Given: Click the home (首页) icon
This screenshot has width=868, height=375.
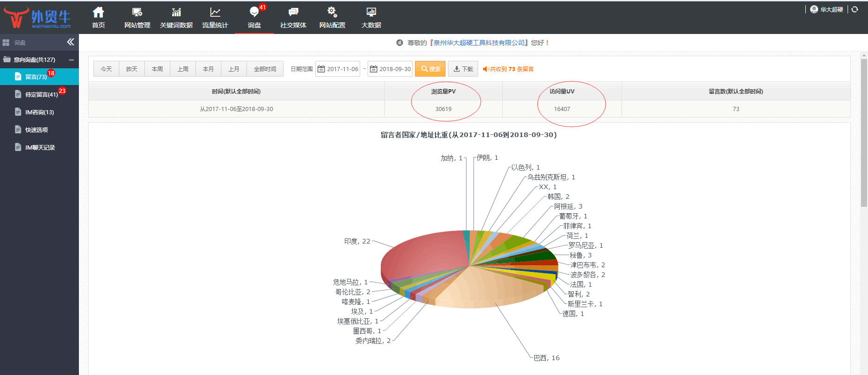Looking at the screenshot, I should point(98,13).
